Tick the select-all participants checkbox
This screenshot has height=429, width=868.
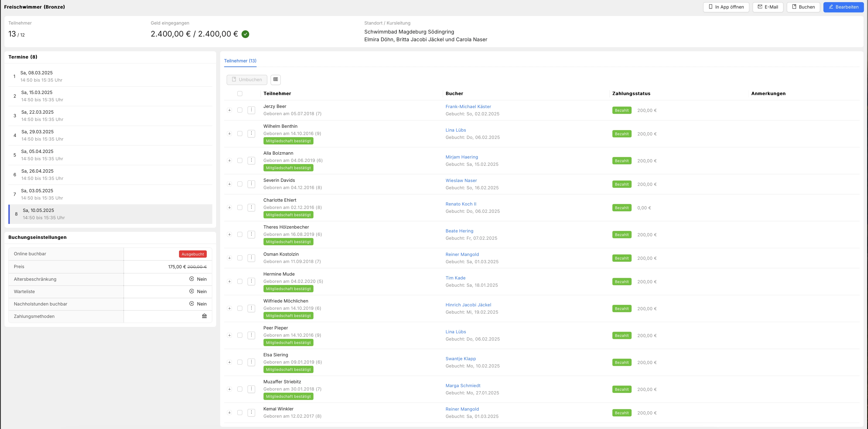tap(240, 93)
